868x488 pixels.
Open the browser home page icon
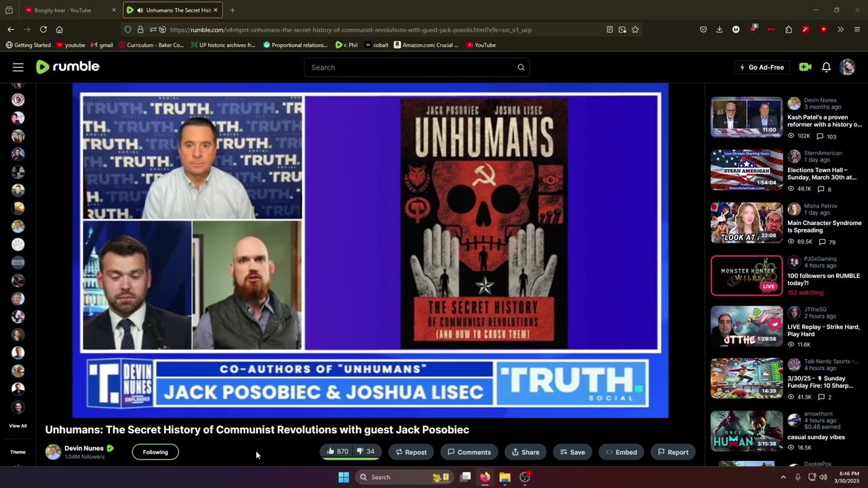pyautogui.click(x=60, y=29)
